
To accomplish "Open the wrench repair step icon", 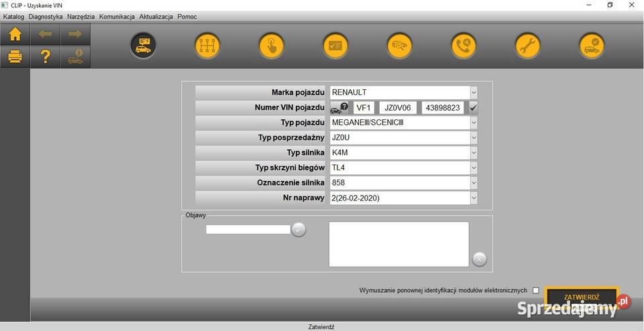I will tap(528, 46).
